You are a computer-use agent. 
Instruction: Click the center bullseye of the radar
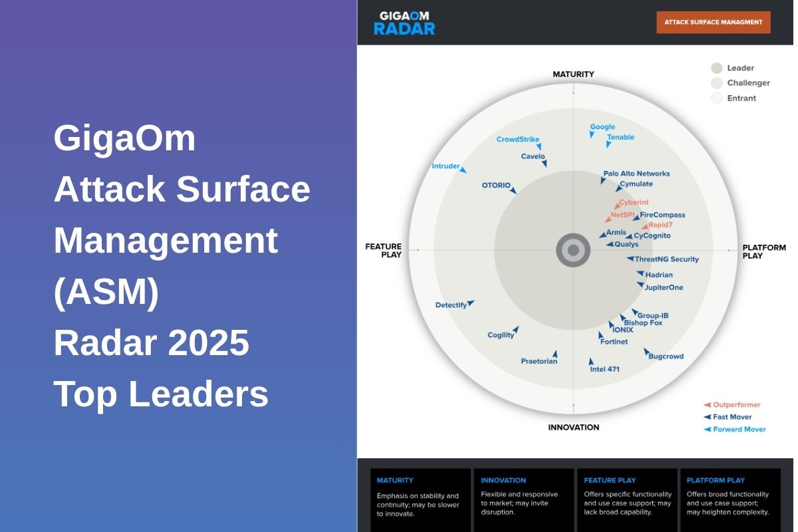[x=573, y=251]
